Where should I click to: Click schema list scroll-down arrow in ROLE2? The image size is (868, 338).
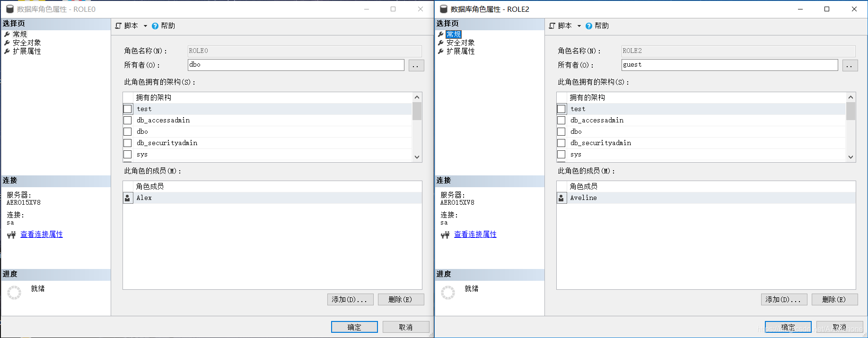tap(850, 157)
